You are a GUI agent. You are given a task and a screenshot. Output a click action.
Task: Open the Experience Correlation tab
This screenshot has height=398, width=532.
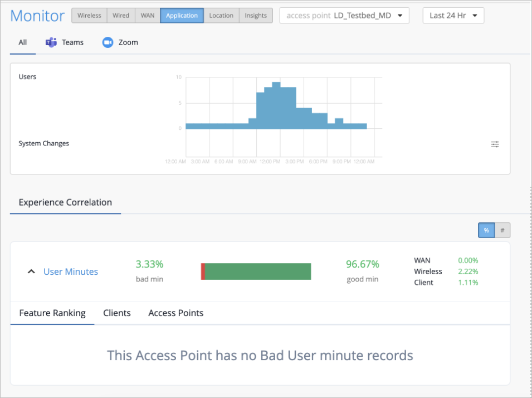tap(65, 202)
